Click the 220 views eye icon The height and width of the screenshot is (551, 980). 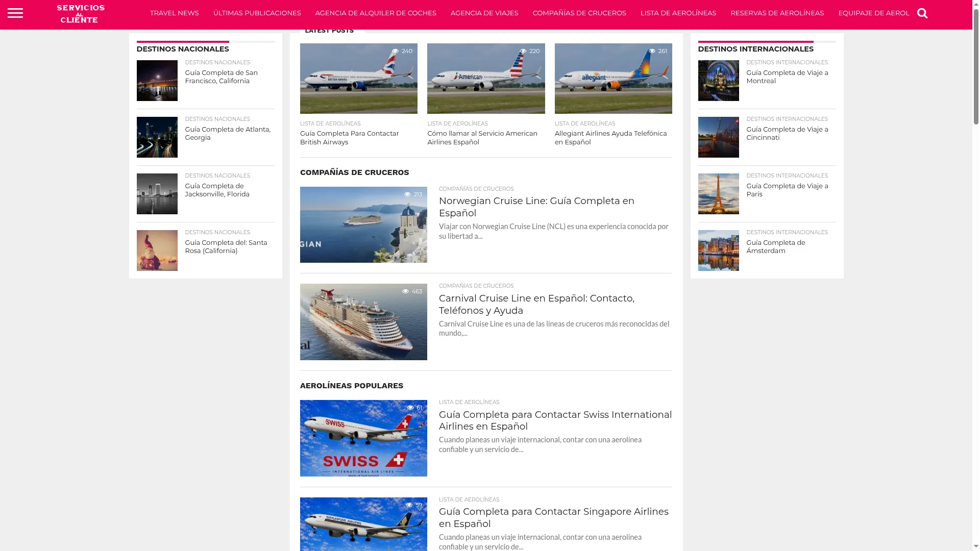(523, 51)
